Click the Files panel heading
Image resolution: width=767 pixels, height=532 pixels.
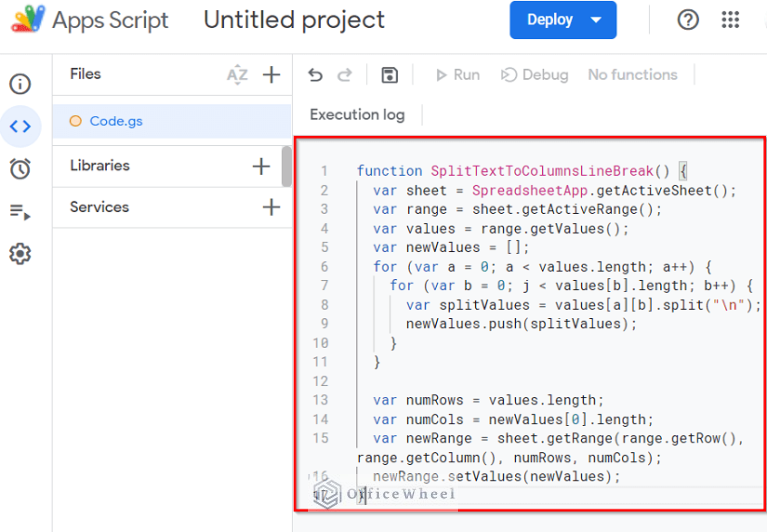pos(85,74)
